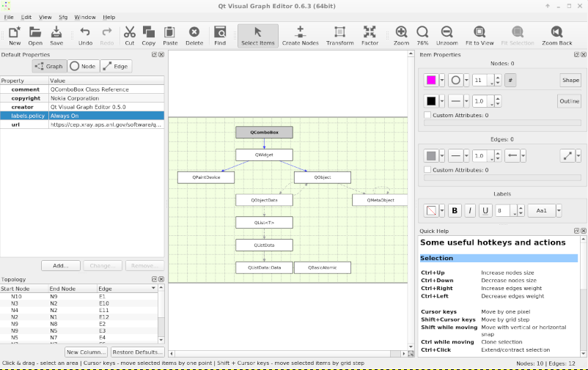Open edge color dropdown arrow
The width and height of the screenshot is (588, 370).
point(442,156)
